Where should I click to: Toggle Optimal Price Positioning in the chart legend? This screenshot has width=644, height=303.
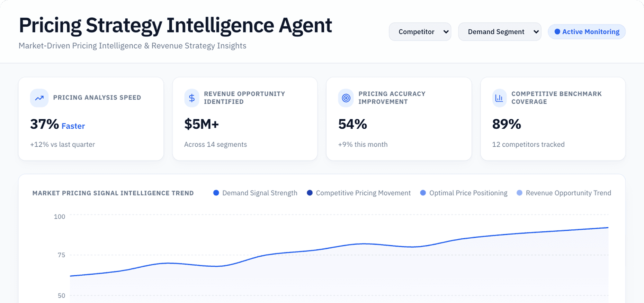tap(464, 193)
